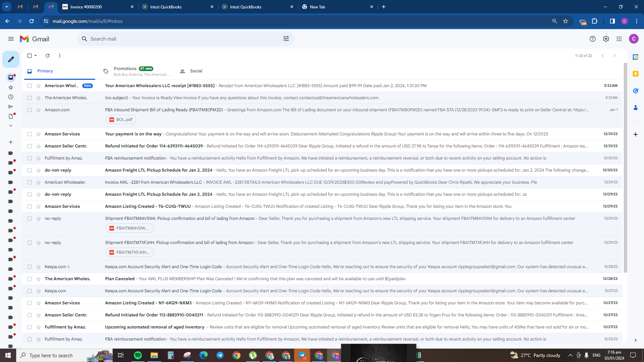
Task: Expand the More labels chevron in sidebar
Action: (11, 126)
